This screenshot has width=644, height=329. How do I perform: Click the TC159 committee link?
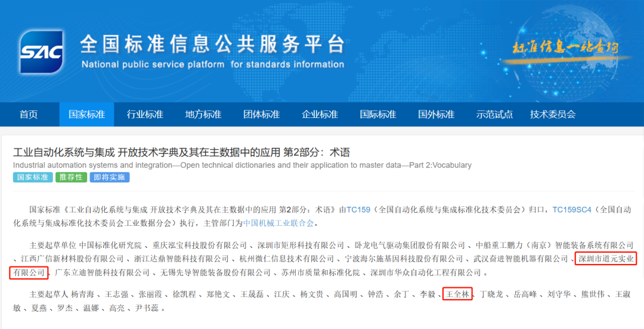pos(358,210)
